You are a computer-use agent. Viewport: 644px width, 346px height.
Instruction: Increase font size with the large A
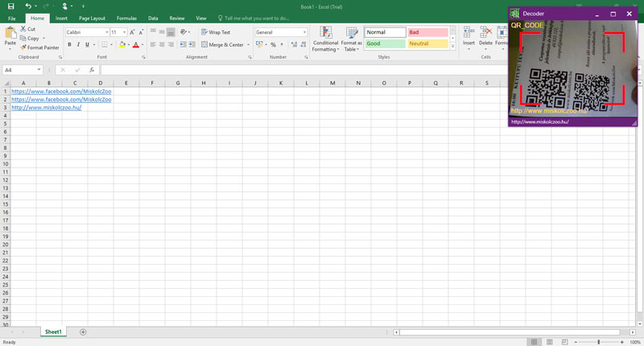[x=132, y=32]
